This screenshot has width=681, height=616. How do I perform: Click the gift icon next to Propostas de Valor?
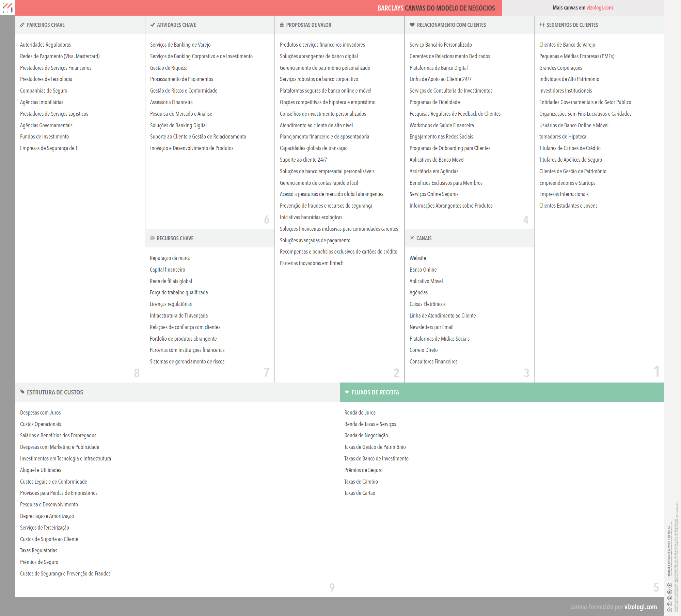[x=282, y=25]
